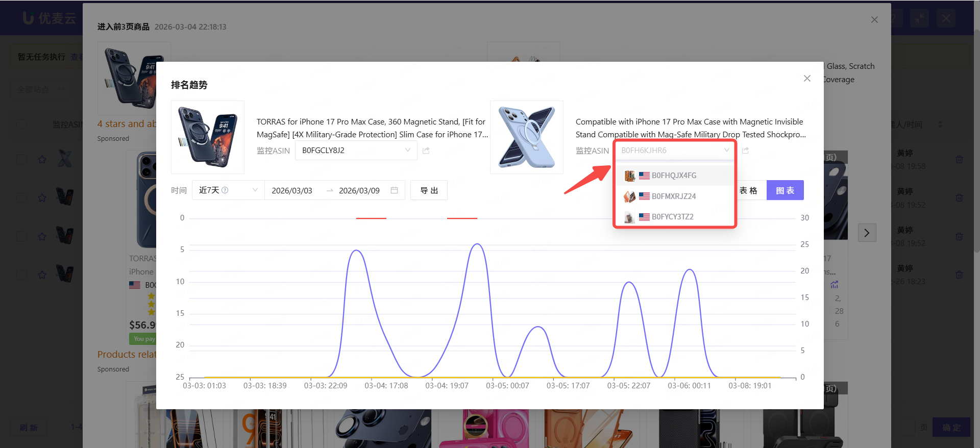Click the small chart trend icon
980x448 pixels.
coord(835,284)
